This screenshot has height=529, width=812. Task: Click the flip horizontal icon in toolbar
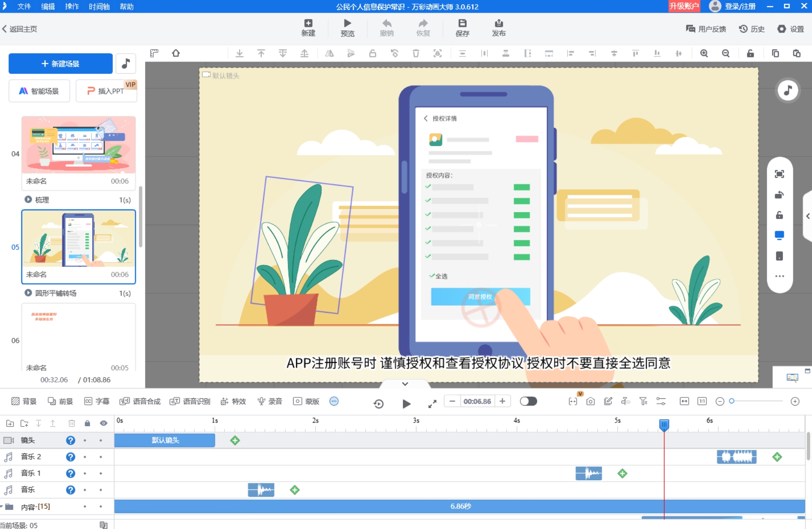coord(329,53)
